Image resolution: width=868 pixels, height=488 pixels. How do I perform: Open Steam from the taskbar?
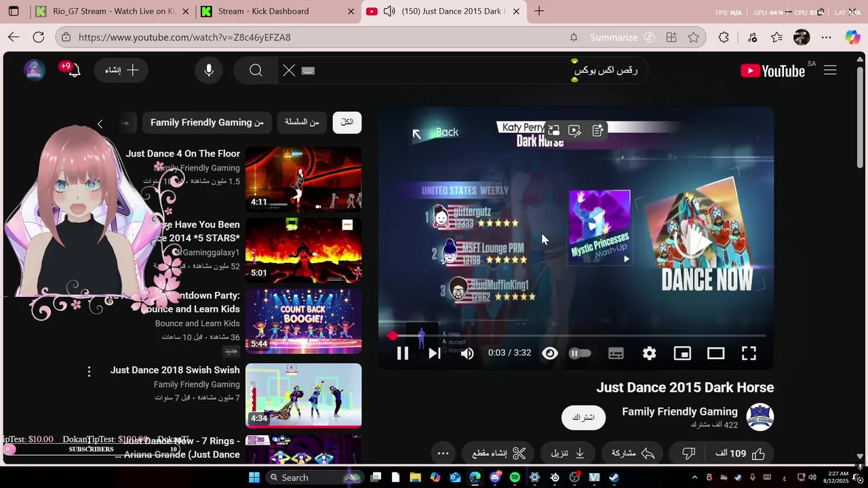[x=614, y=478]
